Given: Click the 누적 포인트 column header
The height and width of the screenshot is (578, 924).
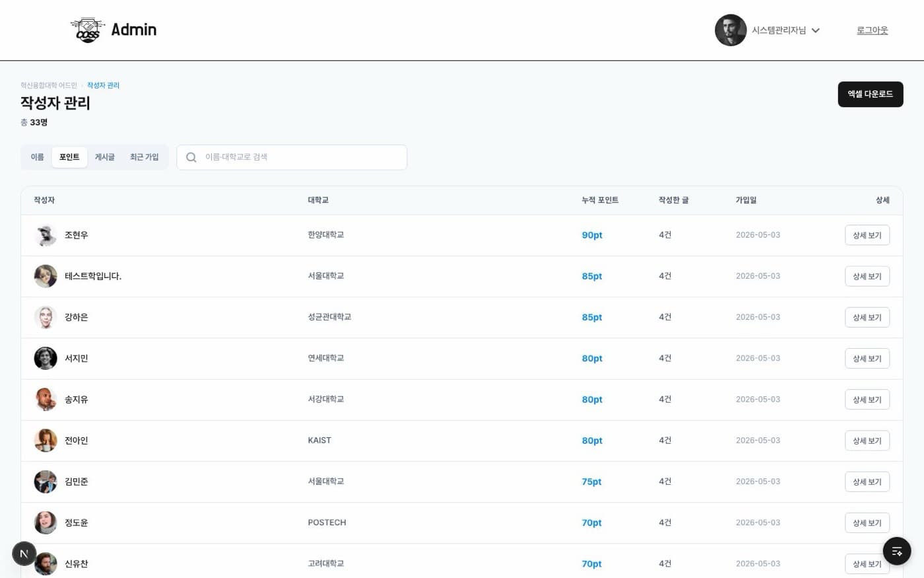Looking at the screenshot, I should [600, 200].
